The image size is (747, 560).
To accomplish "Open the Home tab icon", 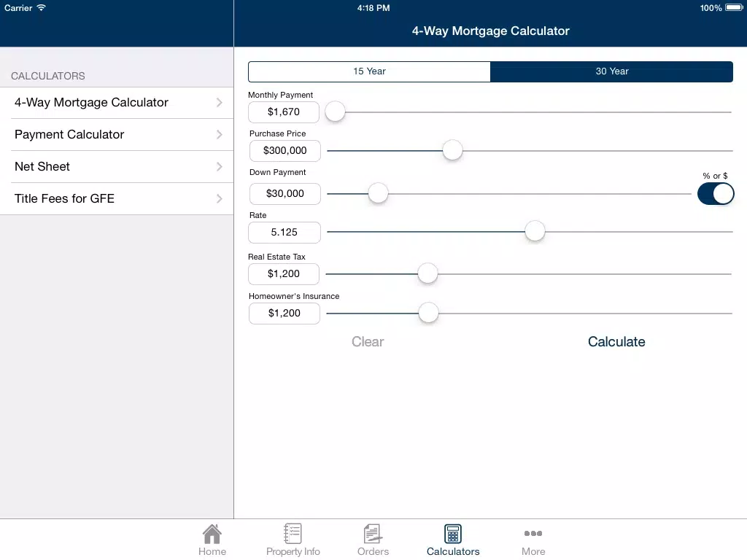I will pos(212,534).
